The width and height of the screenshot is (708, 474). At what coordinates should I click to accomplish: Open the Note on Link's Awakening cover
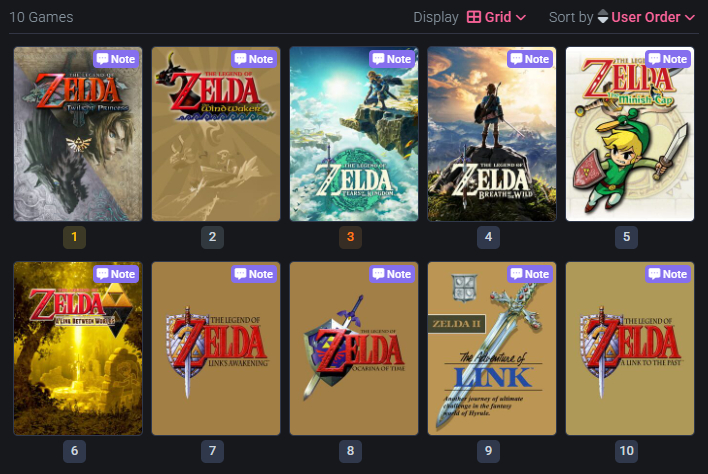tap(254, 274)
